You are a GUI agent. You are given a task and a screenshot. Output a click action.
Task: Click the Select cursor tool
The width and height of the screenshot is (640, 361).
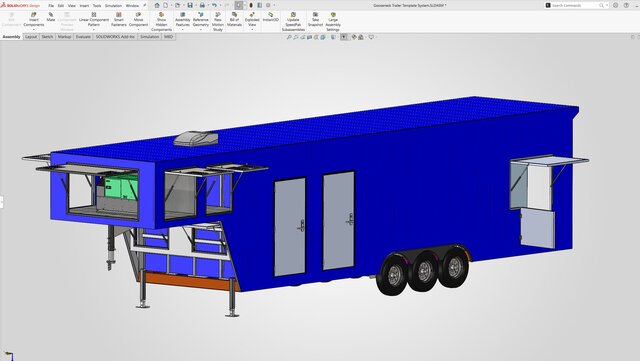pyautogui.click(x=239, y=5)
